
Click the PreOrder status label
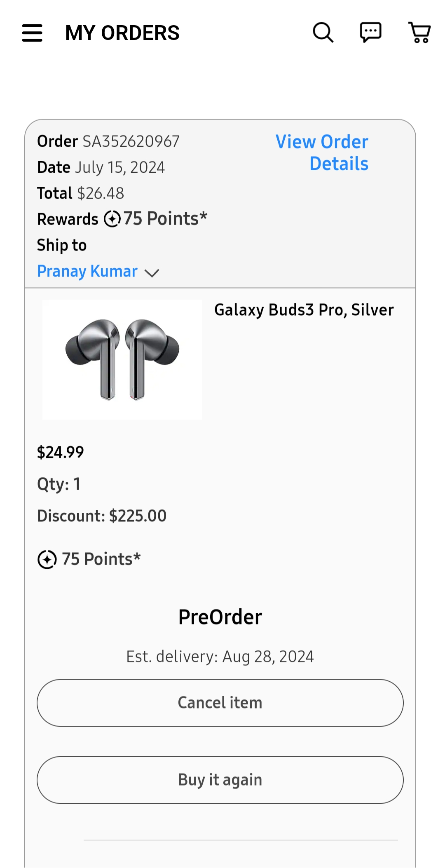[x=220, y=617]
